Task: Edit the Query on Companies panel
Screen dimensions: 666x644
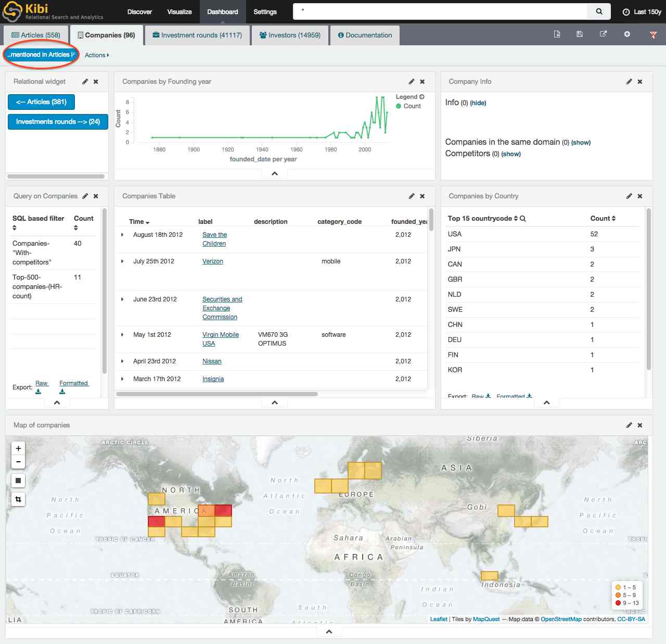Action: (x=85, y=196)
